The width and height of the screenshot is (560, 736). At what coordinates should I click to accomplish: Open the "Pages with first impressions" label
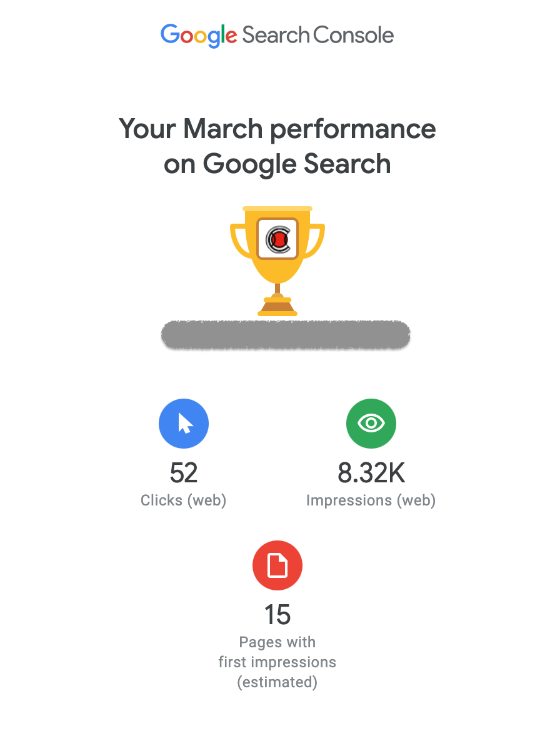coord(277,652)
